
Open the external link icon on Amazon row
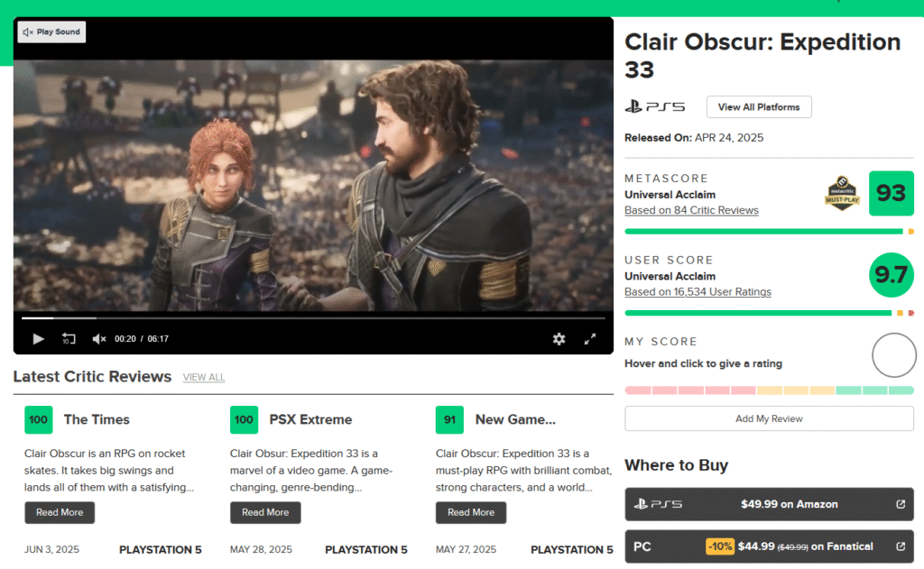(901, 504)
